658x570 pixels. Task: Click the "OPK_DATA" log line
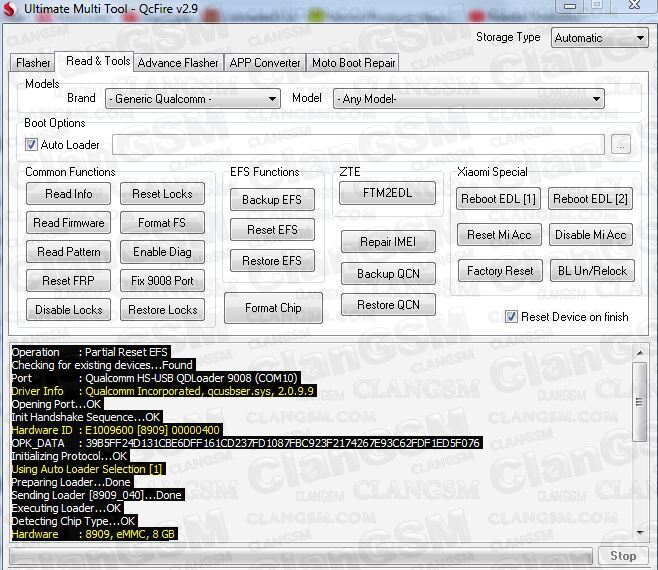pos(245,443)
